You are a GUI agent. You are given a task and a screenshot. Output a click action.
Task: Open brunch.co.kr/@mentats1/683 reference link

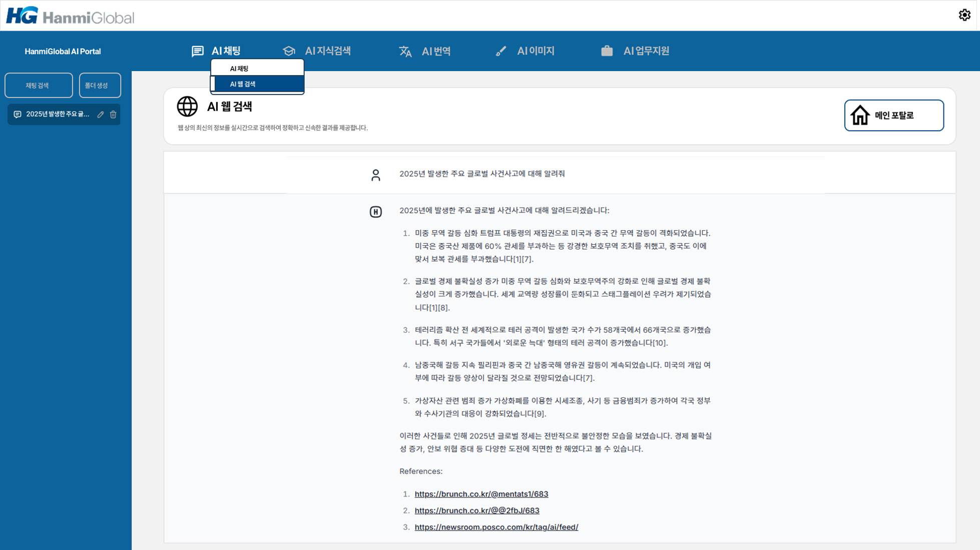(x=481, y=494)
